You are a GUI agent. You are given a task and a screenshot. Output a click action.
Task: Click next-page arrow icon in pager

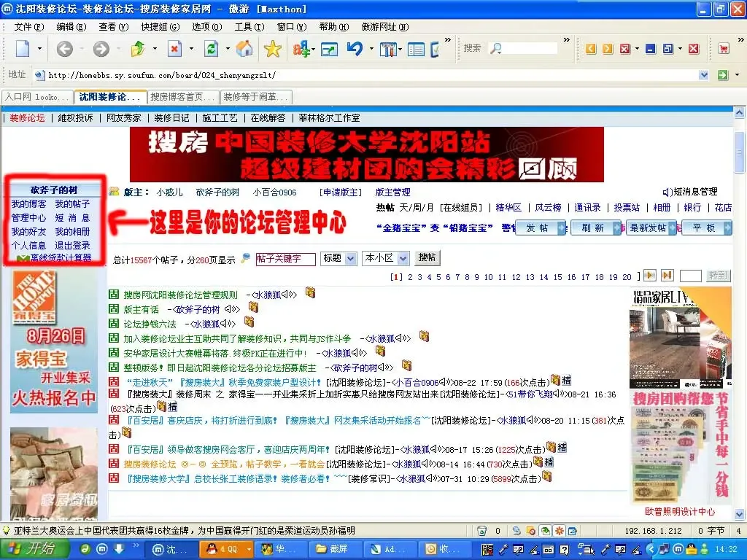click(x=650, y=275)
